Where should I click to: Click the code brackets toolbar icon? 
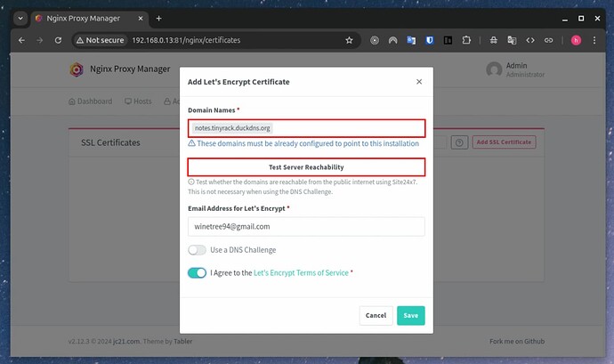(x=530, y=40)
